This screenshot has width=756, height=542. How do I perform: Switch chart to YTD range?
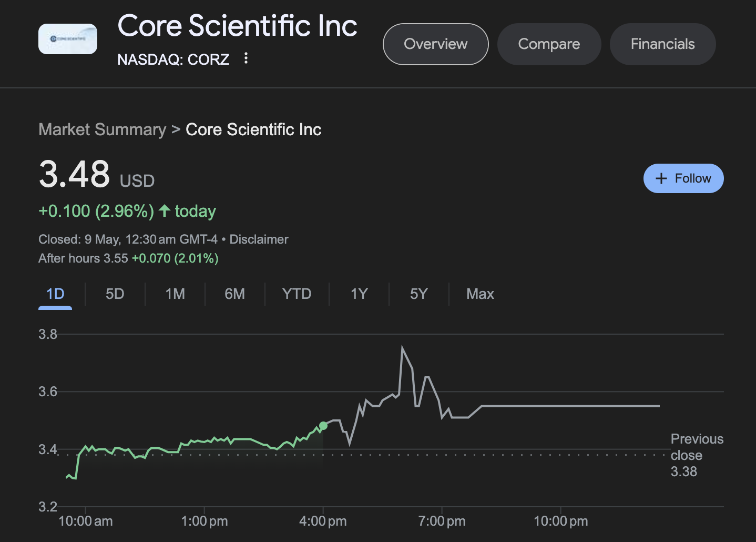click(297, 294)
